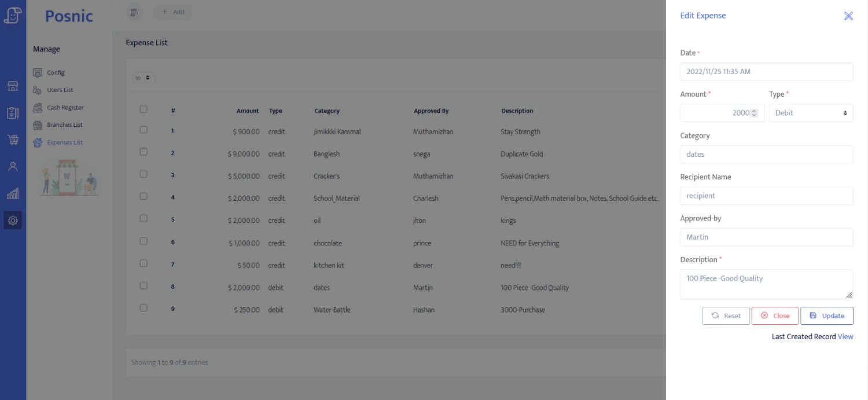868x400 pixels.
Task: Tick the checkbox for expense row 1
Action: tap(144, 130)
